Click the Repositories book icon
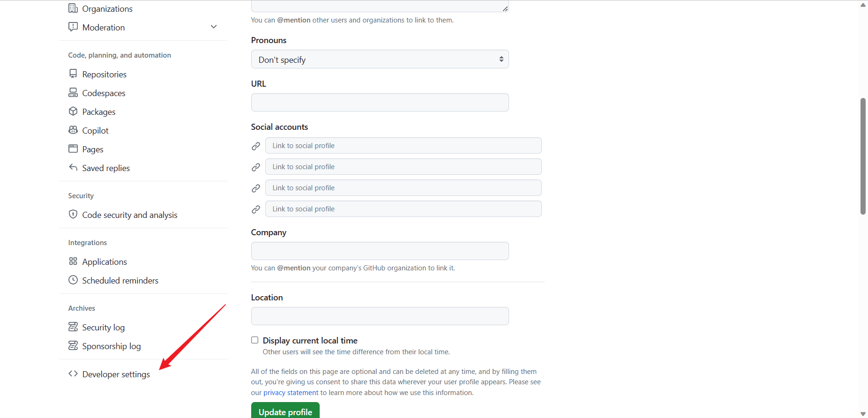 click(73, 74)
